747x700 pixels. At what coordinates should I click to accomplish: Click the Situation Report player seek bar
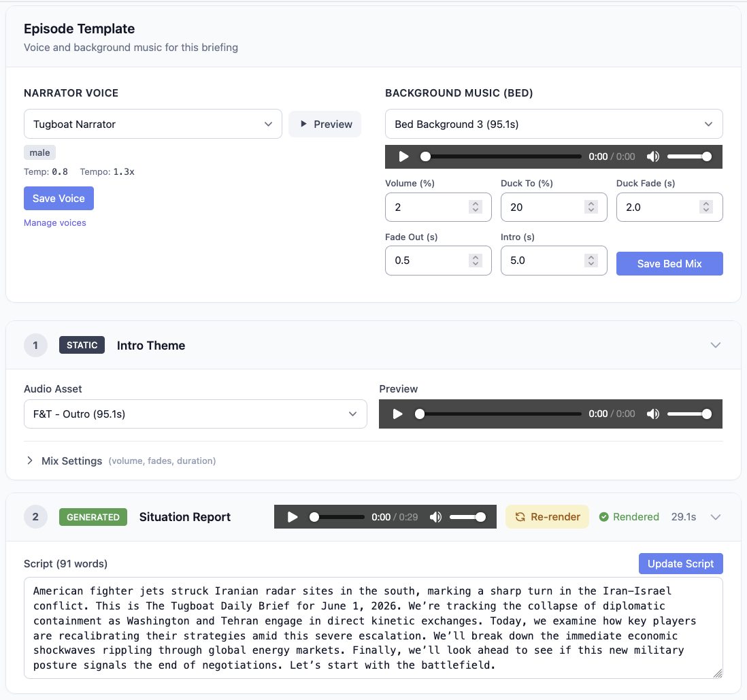point(336,517)
